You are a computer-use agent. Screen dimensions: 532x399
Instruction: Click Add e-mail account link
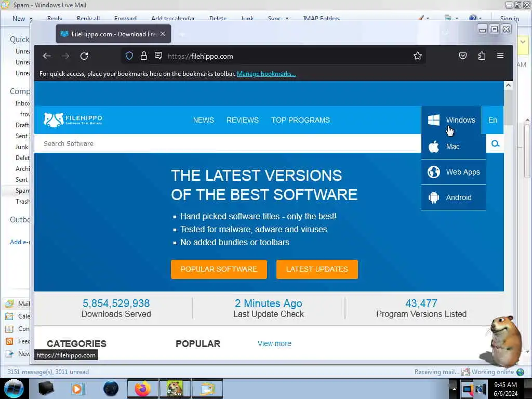pyautogui.click(x=20, y=242)
